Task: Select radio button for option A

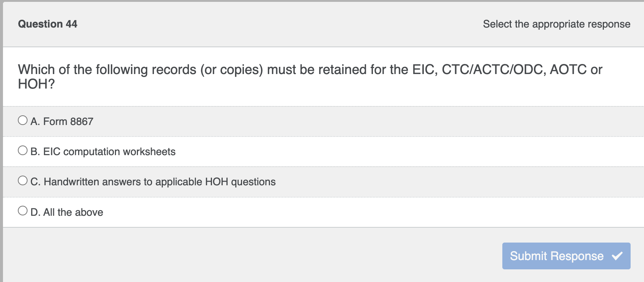Action: [22, 119]
